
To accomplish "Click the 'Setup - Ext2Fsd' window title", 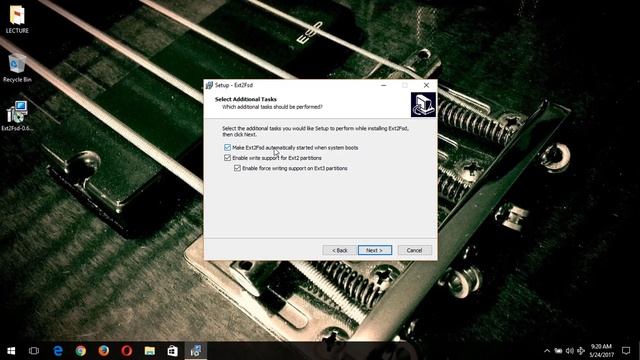I will pyautogui.click(x=234, y=85).
